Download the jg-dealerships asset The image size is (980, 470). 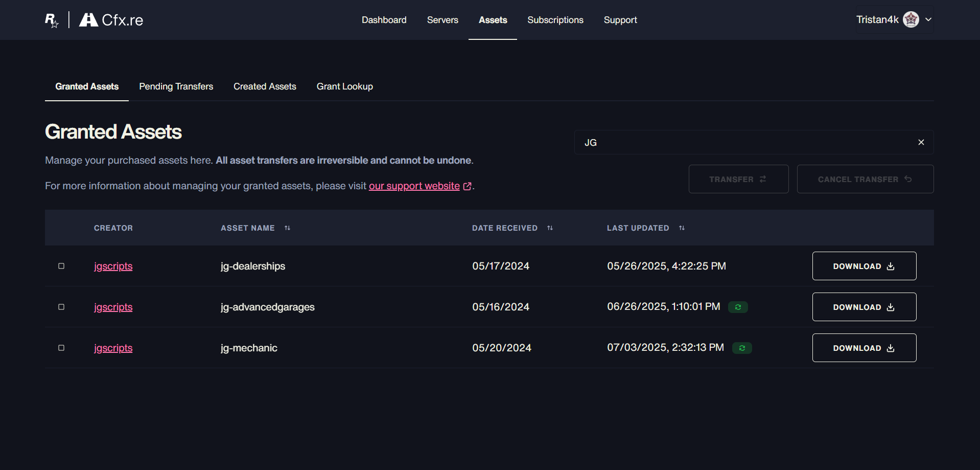pyautogui.click(x=864, y=266)
